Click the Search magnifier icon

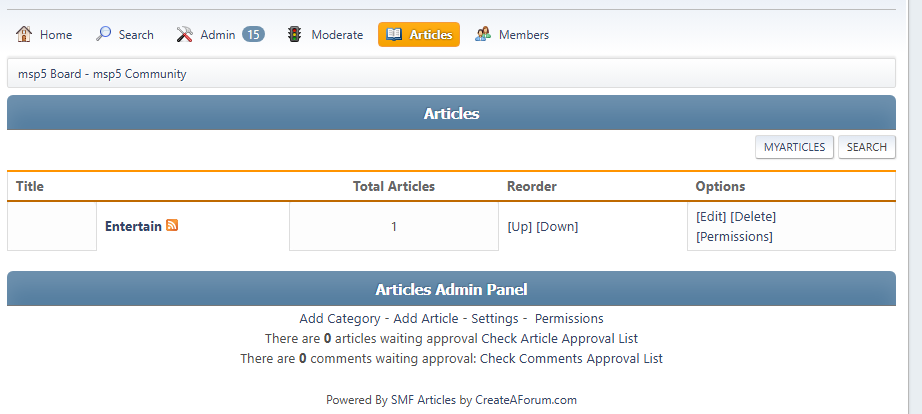pyautogui.click(x=104, y=35)
